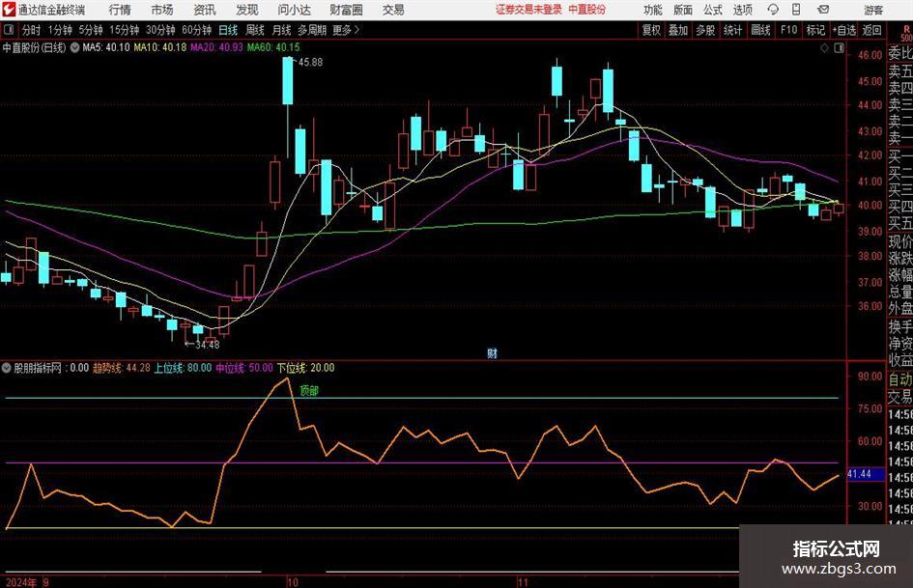Click the 下位线: 20.00 indicator label
The height and width of the screenshot is (588, 913).
[x=305, y=368]
